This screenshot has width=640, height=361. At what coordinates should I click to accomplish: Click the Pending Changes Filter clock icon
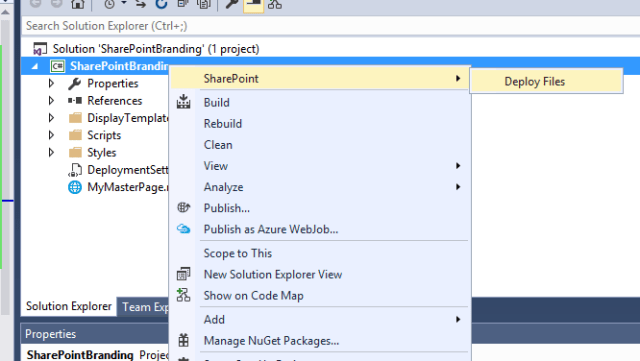pyautogui.click(x=109, y=4)
